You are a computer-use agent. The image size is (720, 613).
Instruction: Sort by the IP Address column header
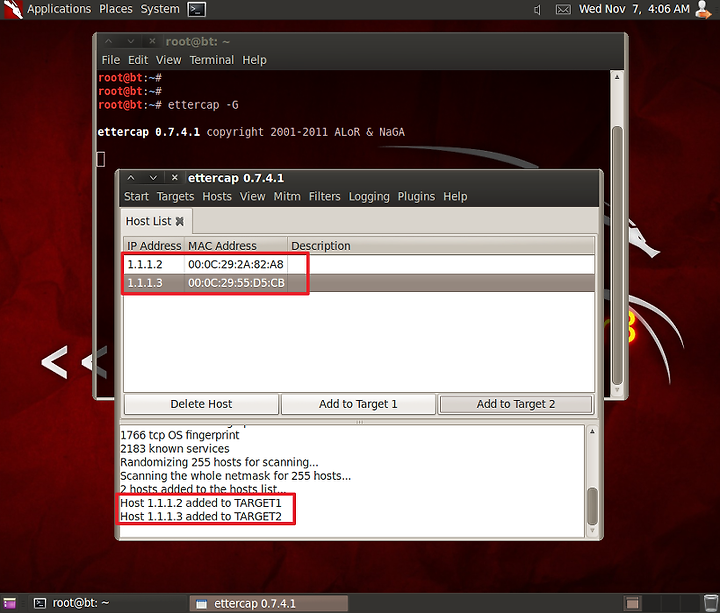click(154, 246)
